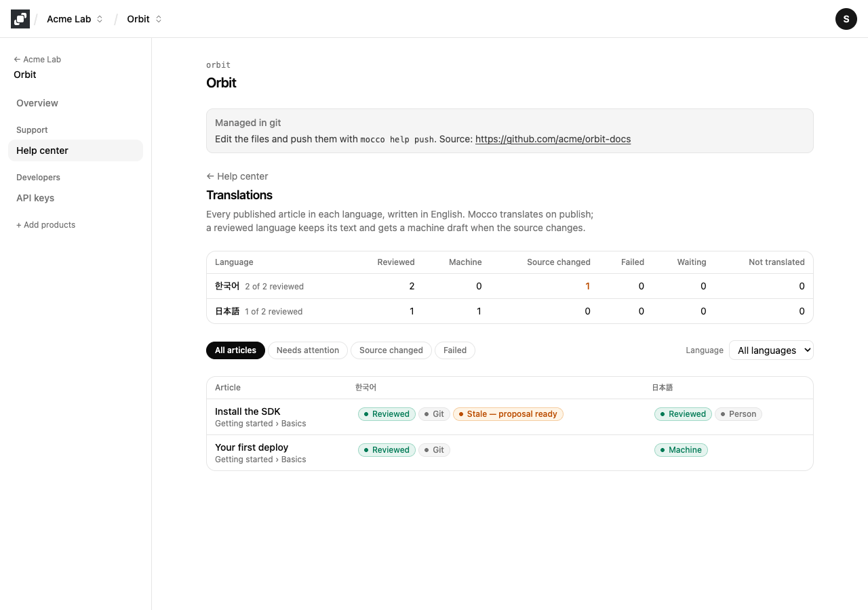
Task: Open API keys in the sidebar
Action: 75,198
